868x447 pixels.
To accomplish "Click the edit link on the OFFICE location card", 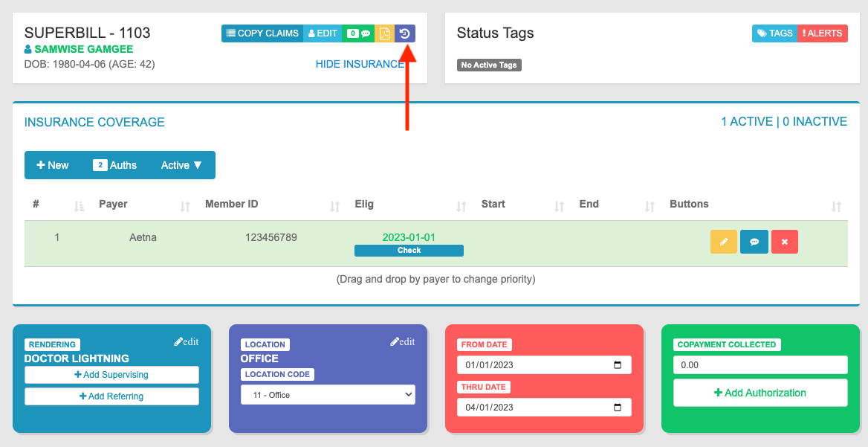I will point(402,341).
